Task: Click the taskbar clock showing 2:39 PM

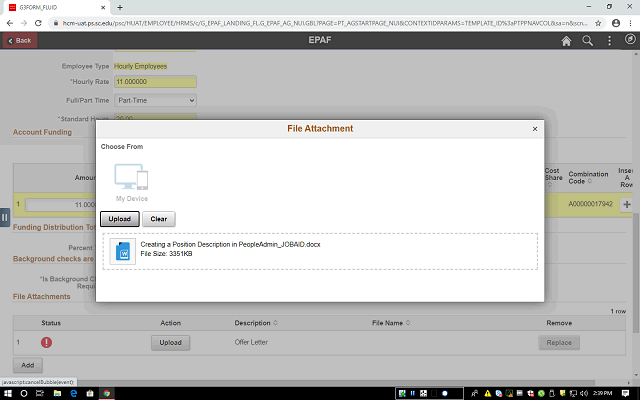Action: [x=602, y=393]
